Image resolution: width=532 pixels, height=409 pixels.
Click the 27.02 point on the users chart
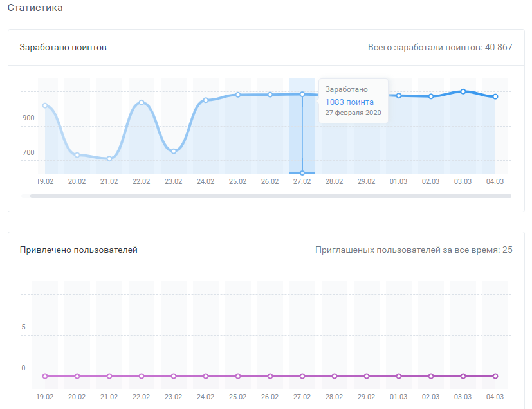[302, 376]
